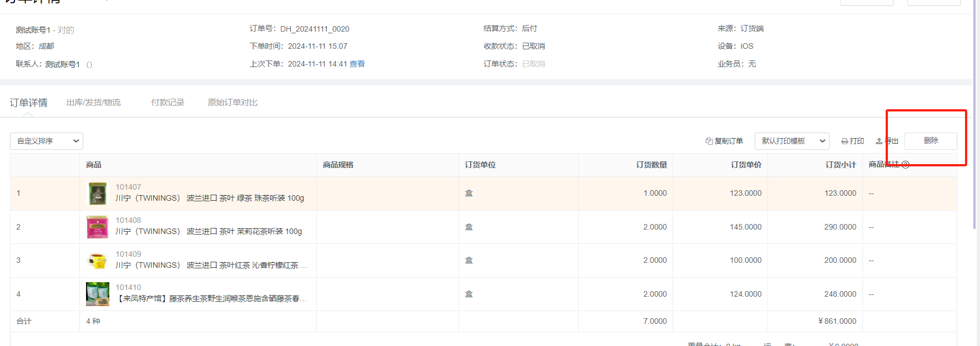Click the 结算方式: 后付 text
Screen dimensions: 980x346
(x=511, y=28)
